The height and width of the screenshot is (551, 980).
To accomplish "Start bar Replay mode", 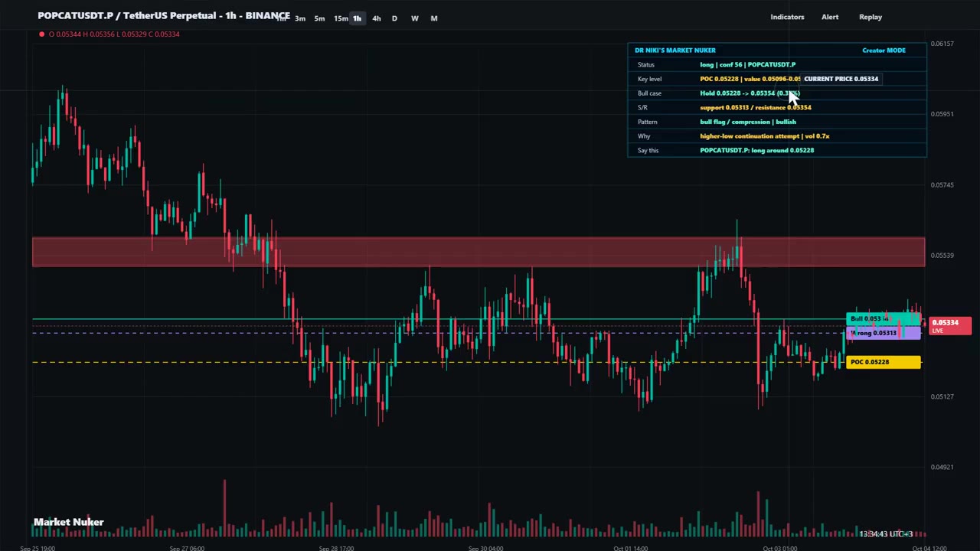I will pyautogui.click(x=871, y=17).
